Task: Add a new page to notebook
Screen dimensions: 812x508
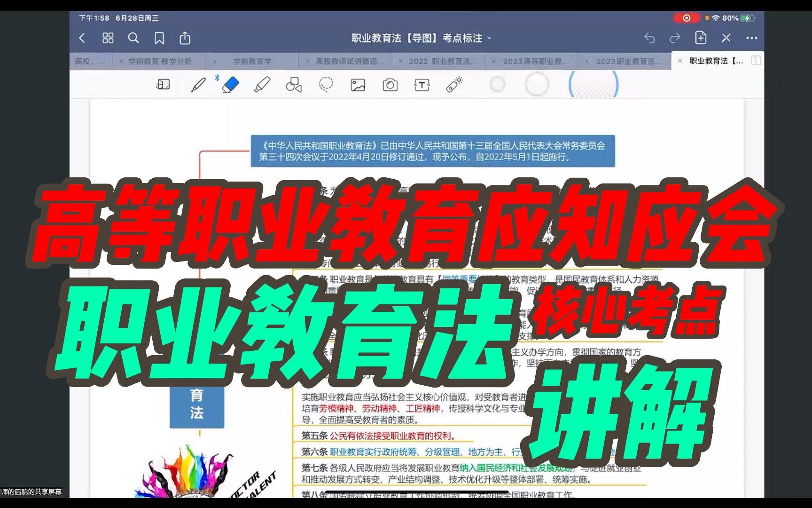Action: coord(701,38)
